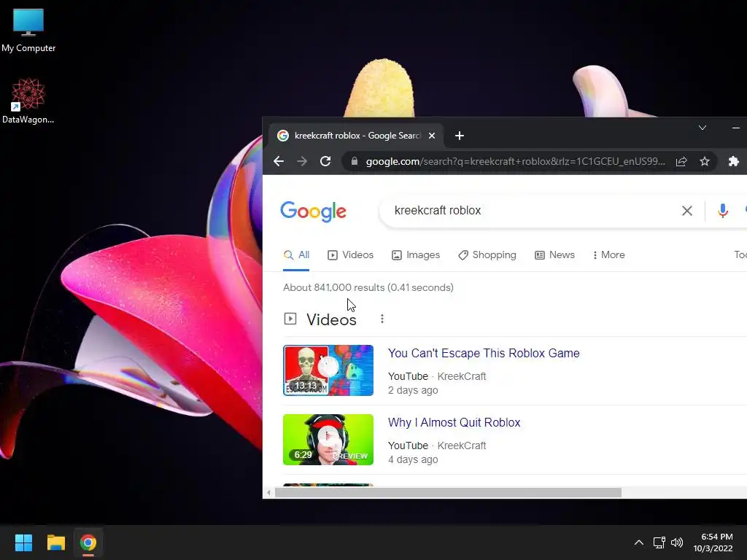This screenshot has height=560, width=747.
Task: Reload the Google search page
Action: click(x=325, y=161)
